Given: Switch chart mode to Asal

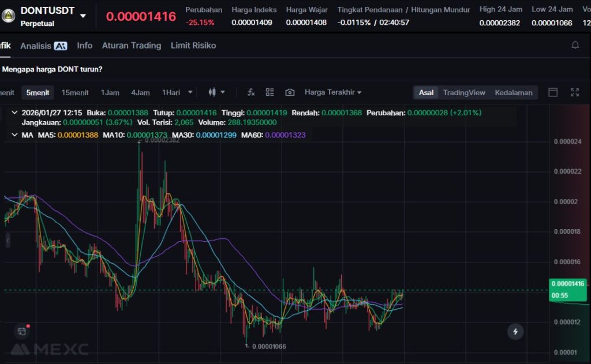Looking at the screenshot, I should [426, 92].
